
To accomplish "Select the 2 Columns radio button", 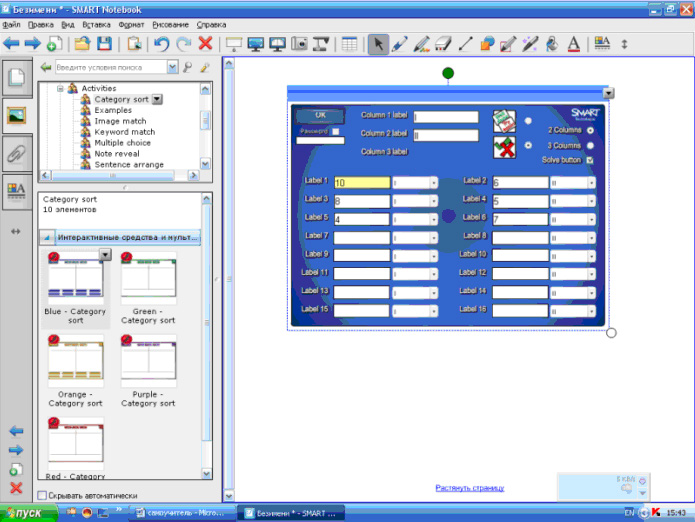I will tap(590, 130).
